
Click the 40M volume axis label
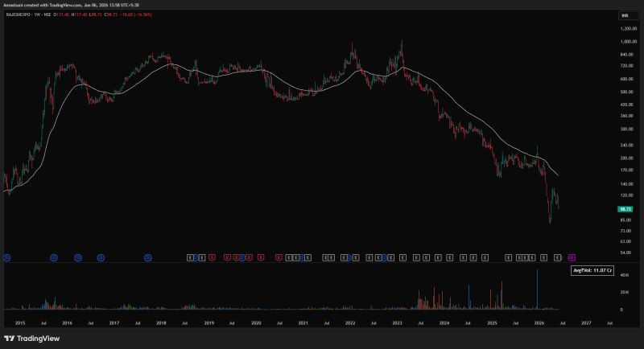[625, 275]
